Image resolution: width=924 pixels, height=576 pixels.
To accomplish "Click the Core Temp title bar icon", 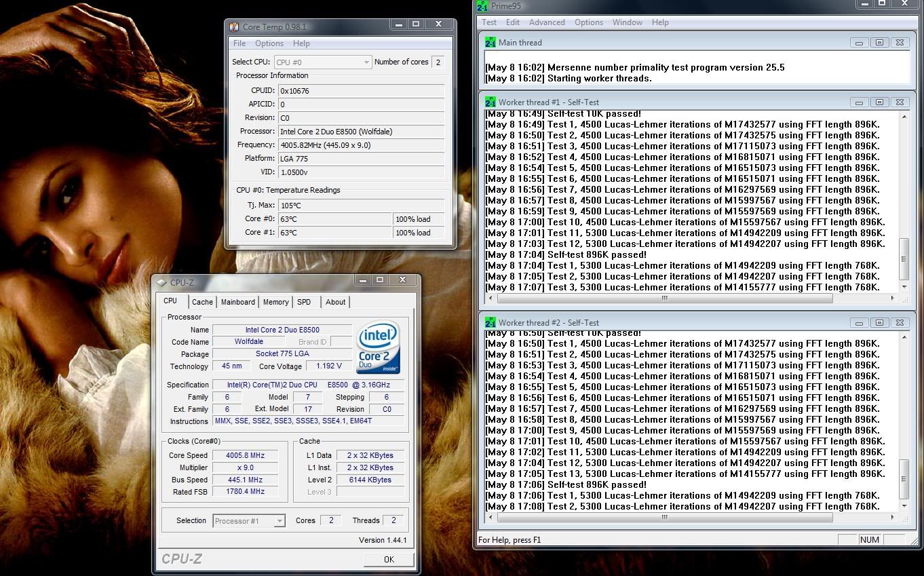I will pos(234,27).
